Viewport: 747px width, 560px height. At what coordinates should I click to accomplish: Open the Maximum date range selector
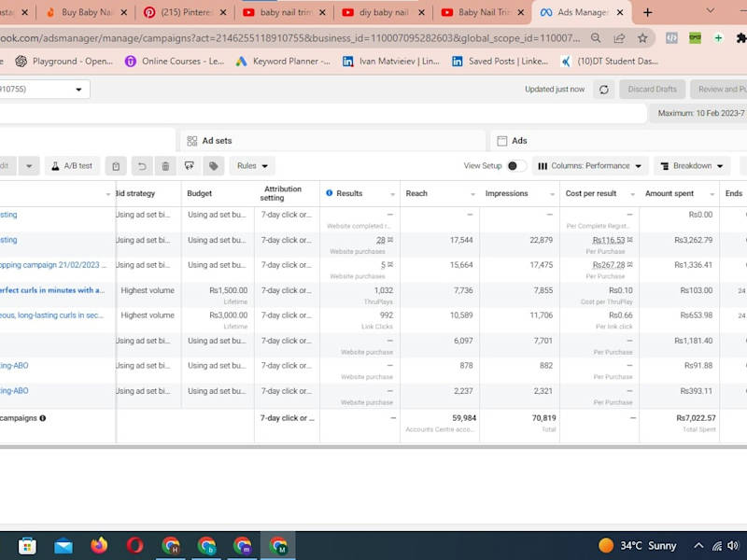pos(698,113)
